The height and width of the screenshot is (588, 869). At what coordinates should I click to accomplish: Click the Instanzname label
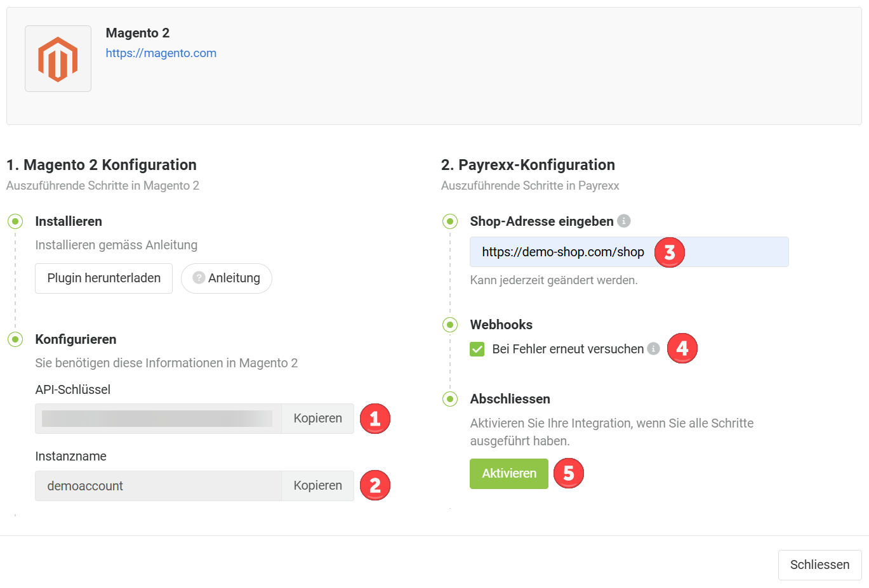(71, 457)
